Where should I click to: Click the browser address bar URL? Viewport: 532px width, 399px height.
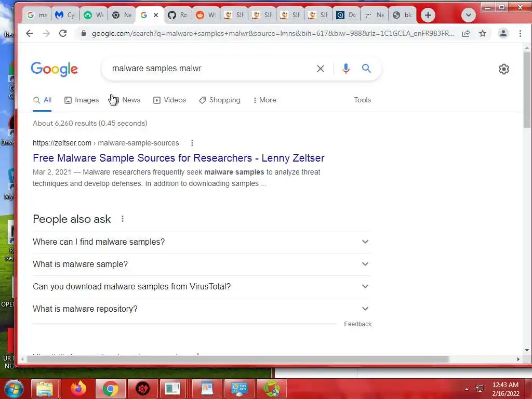click(x=273, y=33)
